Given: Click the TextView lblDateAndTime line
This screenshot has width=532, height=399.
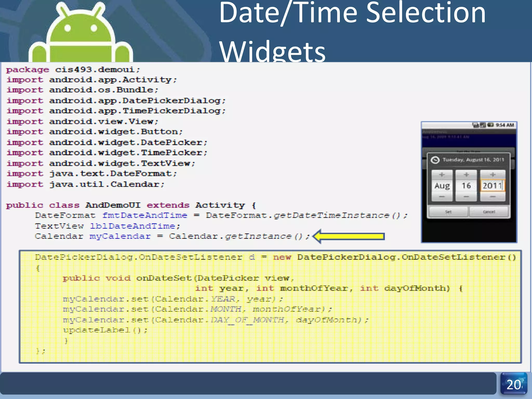Looking at the screenshot, I should [107, 226].
